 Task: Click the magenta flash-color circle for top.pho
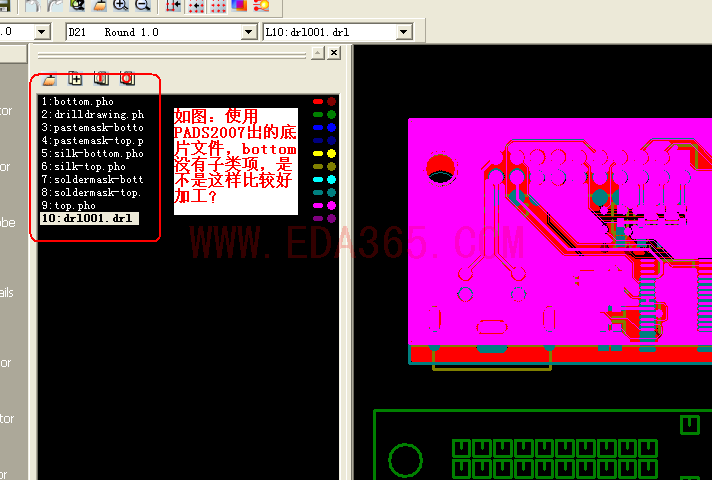pyautogui.click(x=332, y=205)
